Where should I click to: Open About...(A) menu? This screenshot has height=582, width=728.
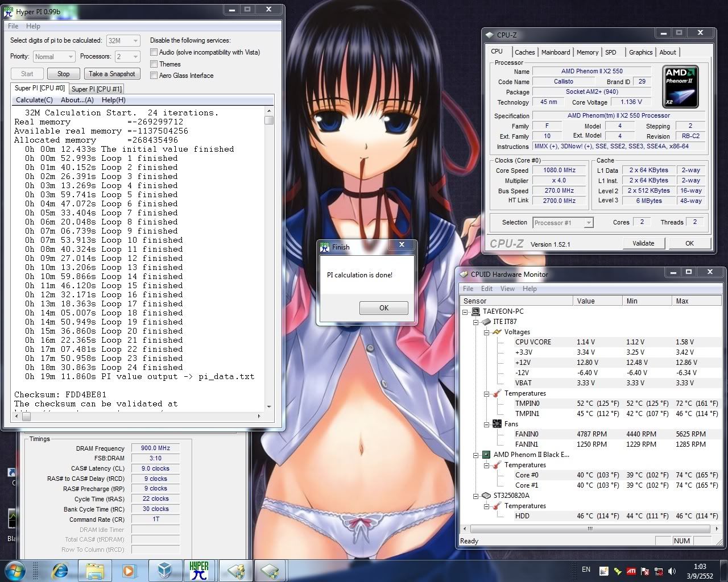77,100
